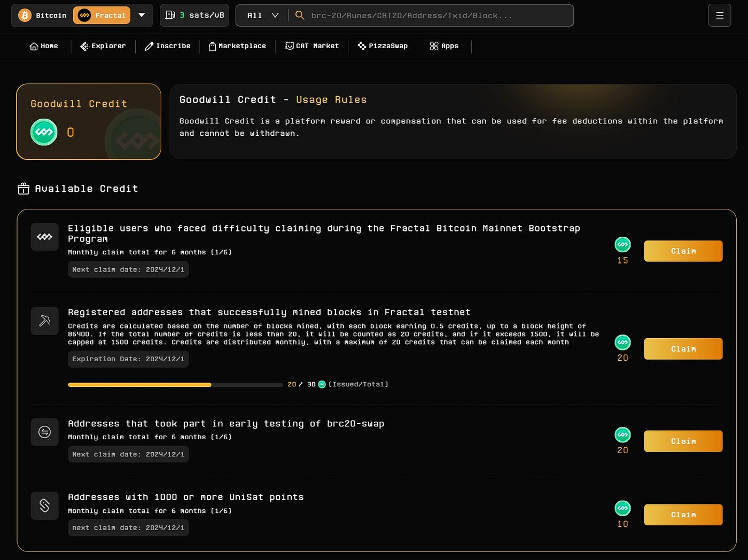Click the Fractal logo icon
Viewport: 748px width, 560px height.
click(84, 15)
